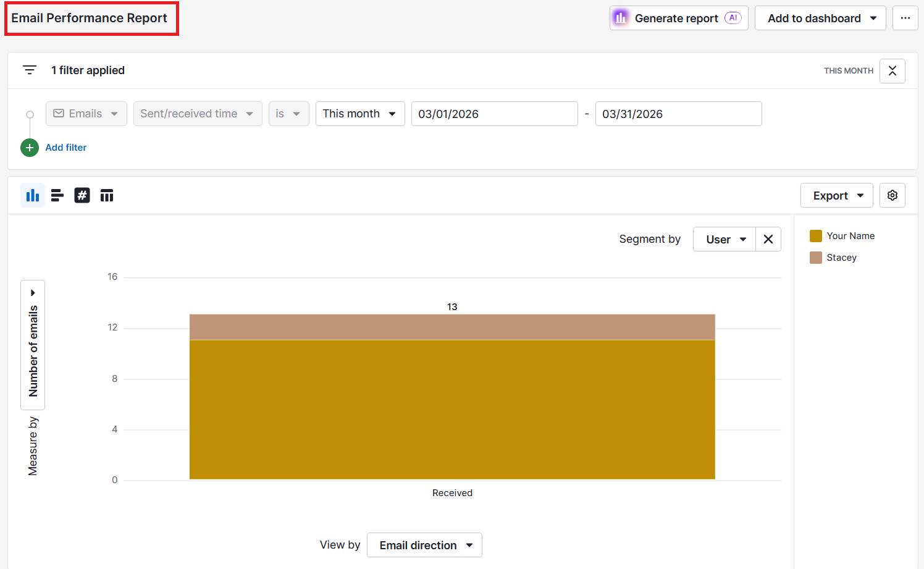Screen dimensions: 924x569
Task: Open the This month date range dropdown
Action: (x=360, y=114)
